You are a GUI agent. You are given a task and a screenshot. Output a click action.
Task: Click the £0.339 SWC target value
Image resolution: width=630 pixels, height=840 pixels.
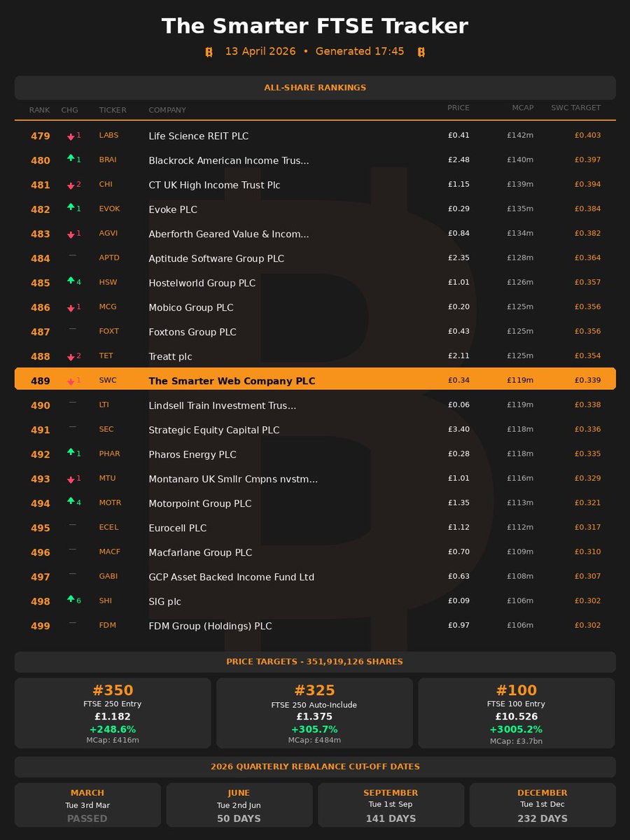tap(587, 380)
